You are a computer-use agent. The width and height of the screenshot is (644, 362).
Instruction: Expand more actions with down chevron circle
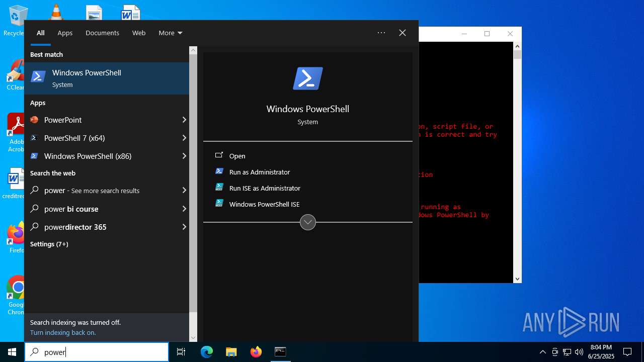[308, 222]
